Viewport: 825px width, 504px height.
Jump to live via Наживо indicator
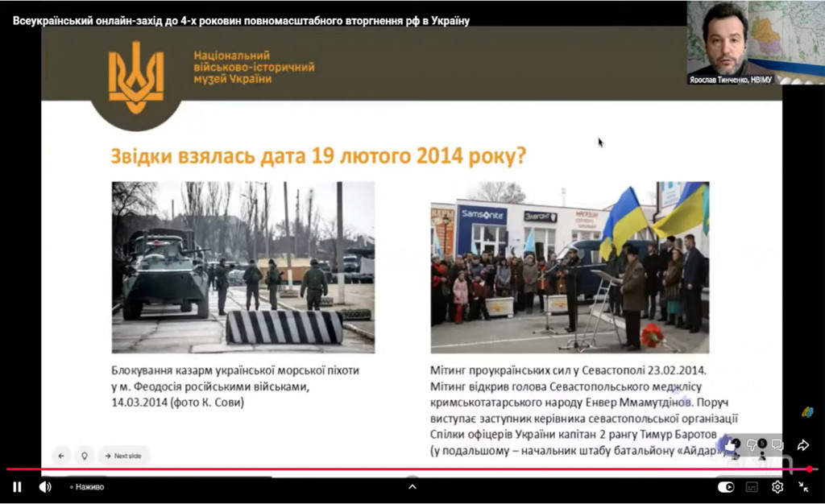coord(87,487)
